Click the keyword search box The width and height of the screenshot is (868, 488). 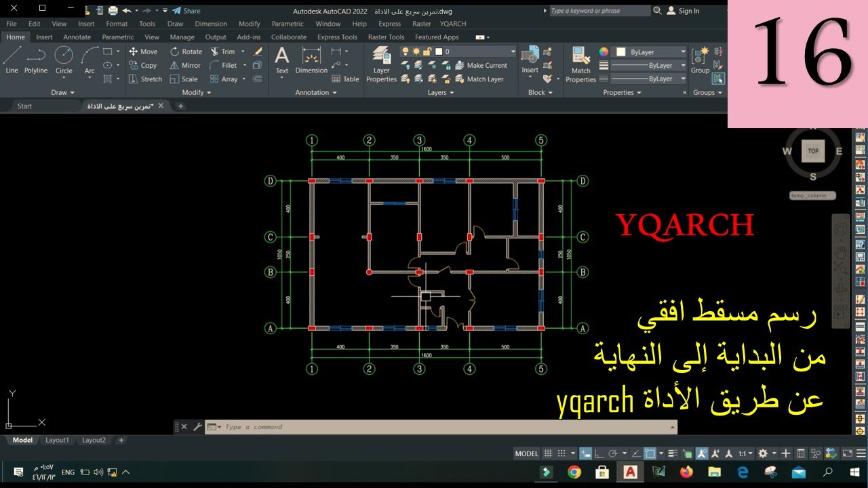click(x=599, y=11)
